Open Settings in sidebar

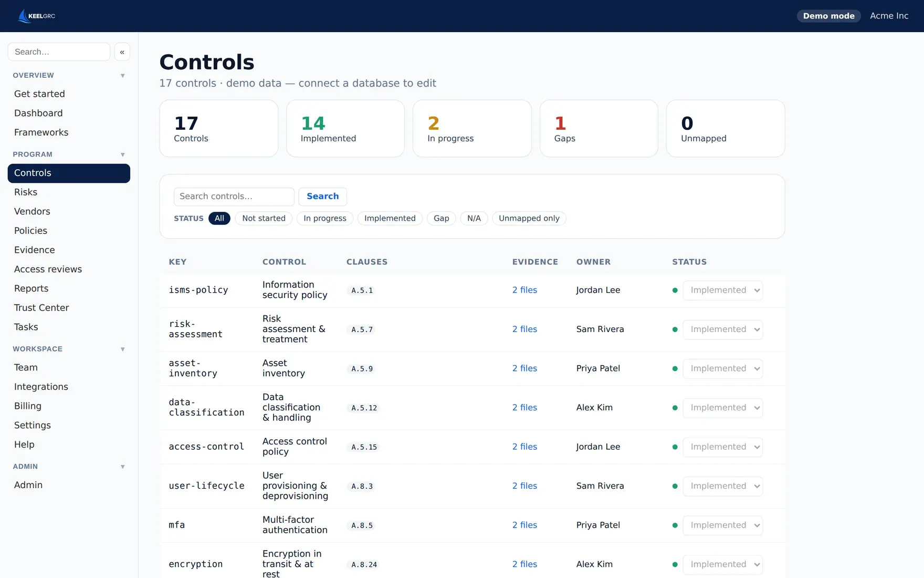[x=69, y=426]
